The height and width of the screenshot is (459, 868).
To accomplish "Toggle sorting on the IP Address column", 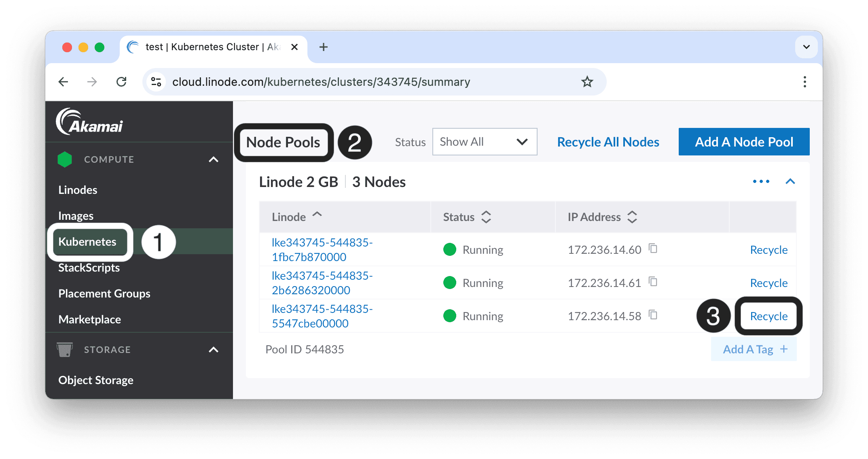I will (632, 217).
